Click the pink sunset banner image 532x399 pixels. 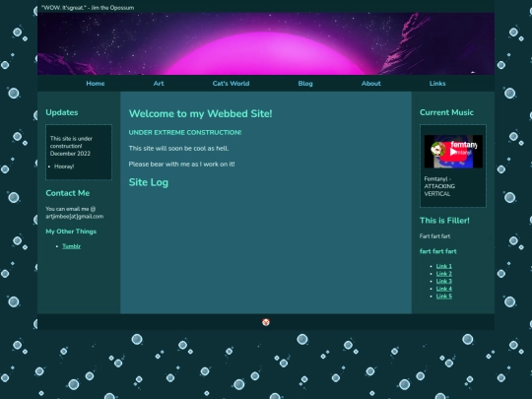(266, 43)
